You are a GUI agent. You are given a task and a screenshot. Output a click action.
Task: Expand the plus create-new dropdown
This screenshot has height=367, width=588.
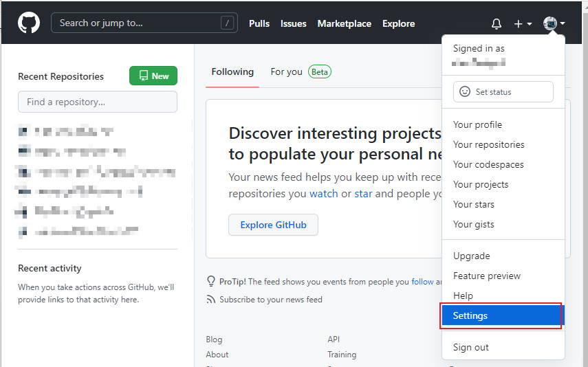tap(523, 23)
